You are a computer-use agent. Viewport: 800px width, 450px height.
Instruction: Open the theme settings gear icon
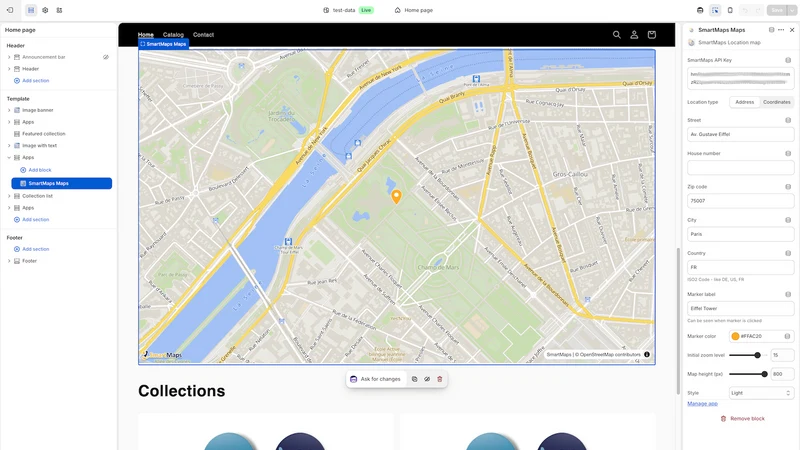pos(45,10)
